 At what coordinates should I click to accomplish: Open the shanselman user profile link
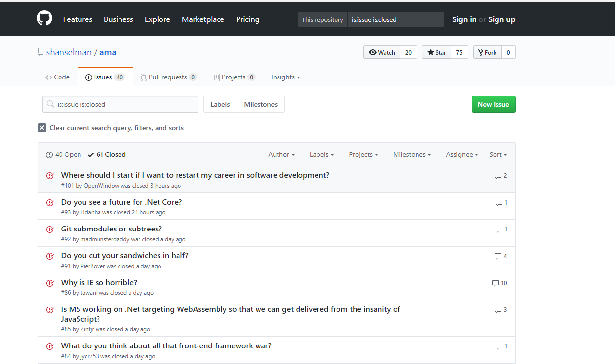[x=69, y=52]
